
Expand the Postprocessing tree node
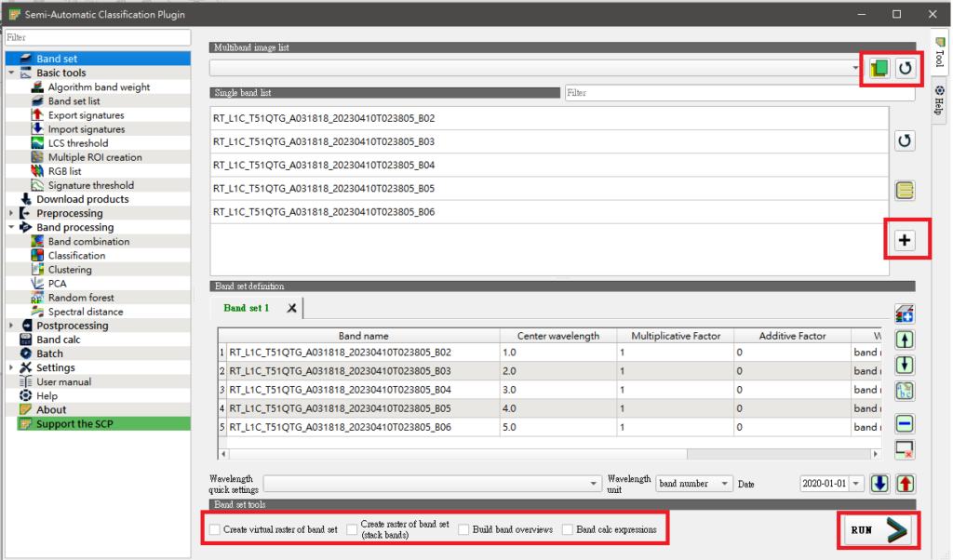11,326
